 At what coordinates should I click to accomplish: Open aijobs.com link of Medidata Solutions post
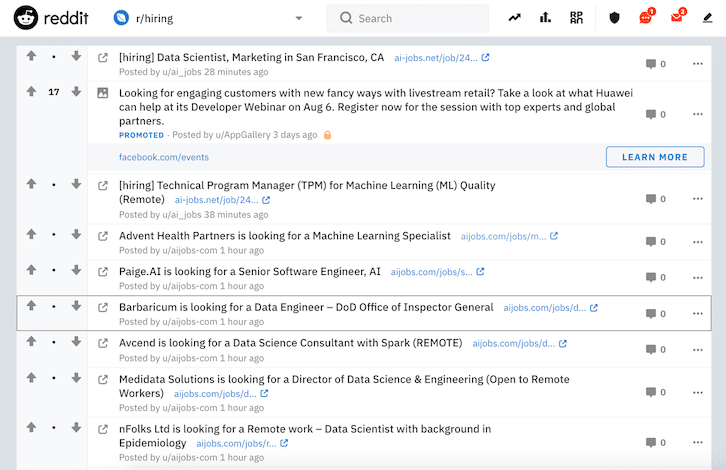(x=221, y=394)
